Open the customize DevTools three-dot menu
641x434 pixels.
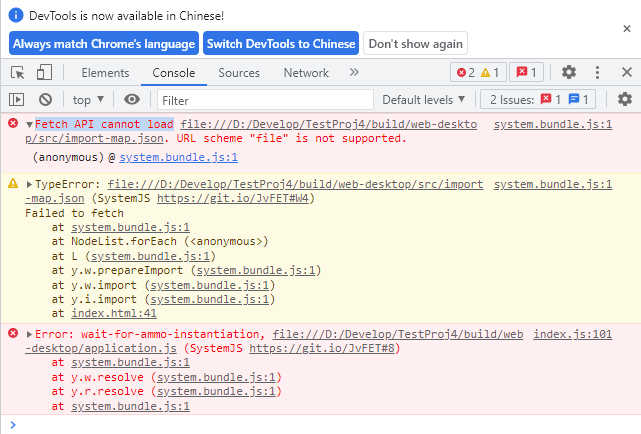coord(597,72)
